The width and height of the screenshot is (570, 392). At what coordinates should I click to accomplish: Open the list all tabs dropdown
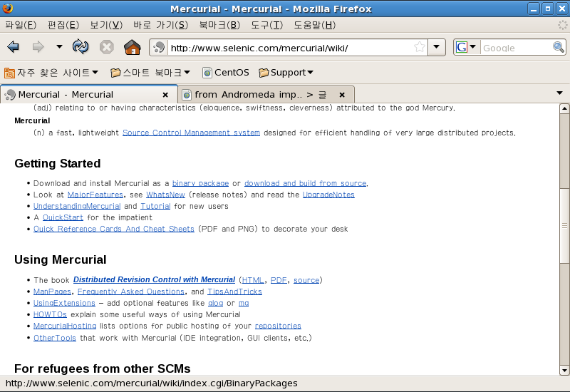pos(560,93)
